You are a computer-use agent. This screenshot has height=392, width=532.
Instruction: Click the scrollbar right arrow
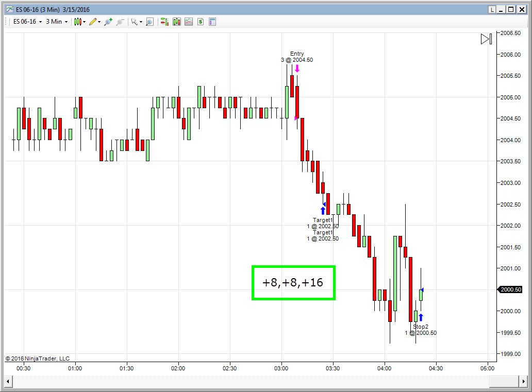click(x=524, y=382)
